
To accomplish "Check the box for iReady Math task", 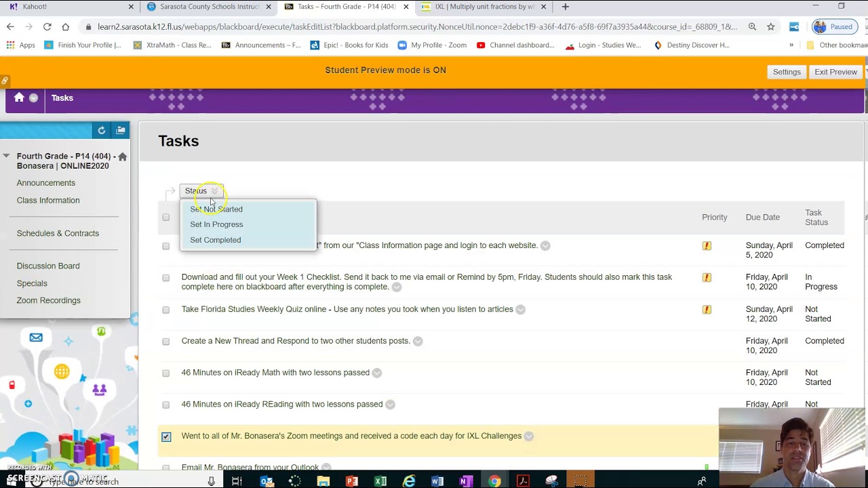I will (166, 373).
